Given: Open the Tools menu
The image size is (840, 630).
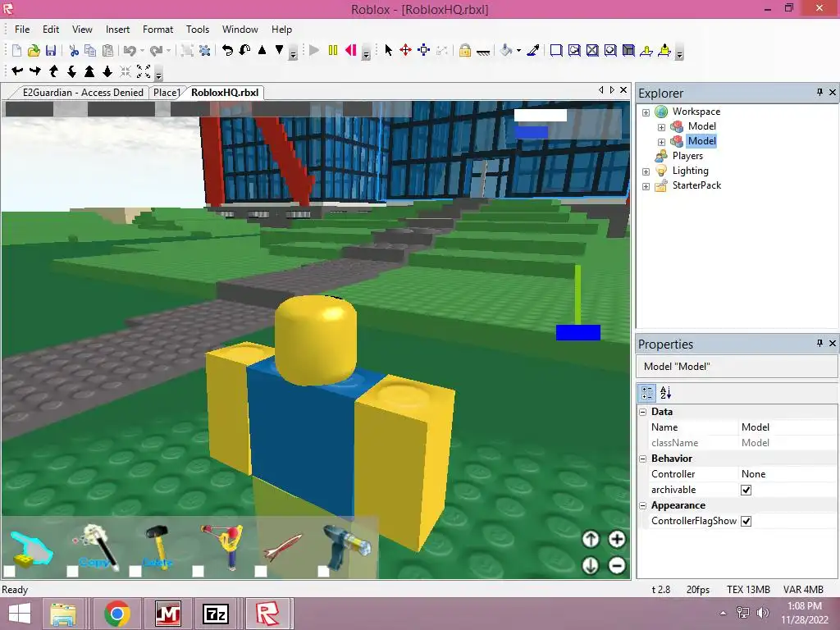Looking at the screenshot, I should (x=197, y=30).
